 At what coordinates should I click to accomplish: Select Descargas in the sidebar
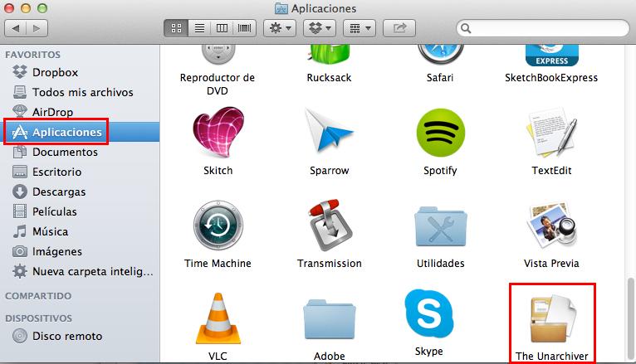coord(58,192)
